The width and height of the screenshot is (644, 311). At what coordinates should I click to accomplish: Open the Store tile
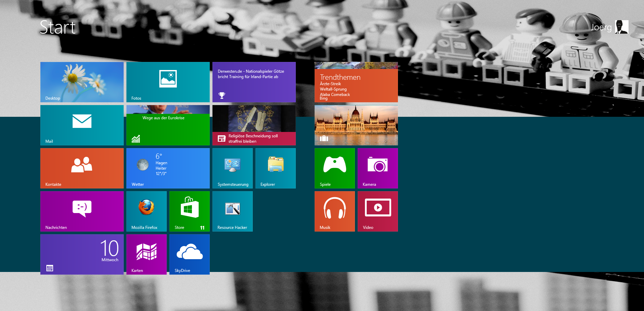point(190,211)
